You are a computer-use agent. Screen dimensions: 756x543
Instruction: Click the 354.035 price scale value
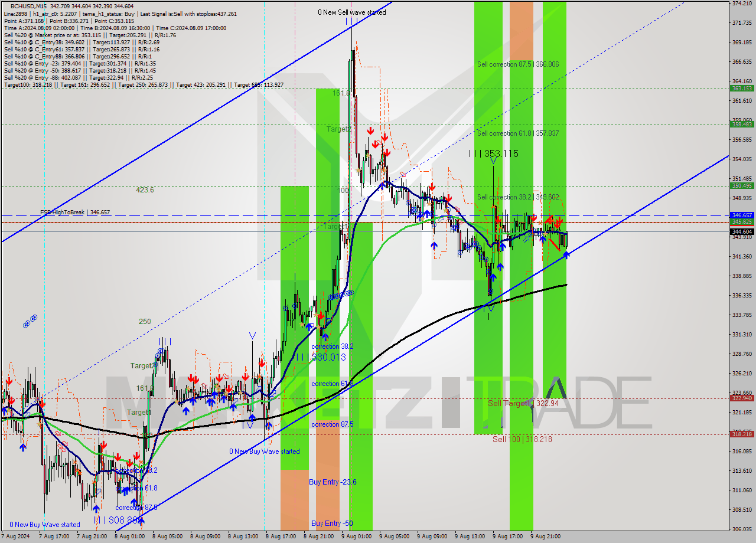tap(742, 159)
